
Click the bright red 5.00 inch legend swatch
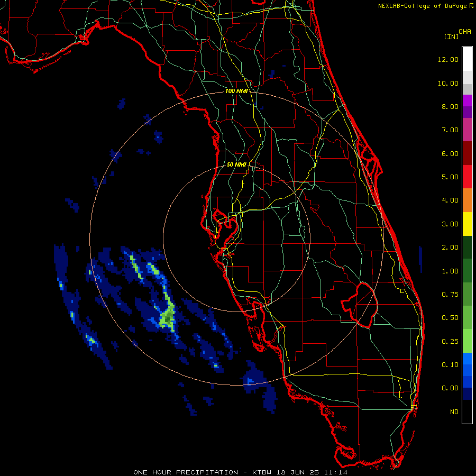tap(467, 177)
